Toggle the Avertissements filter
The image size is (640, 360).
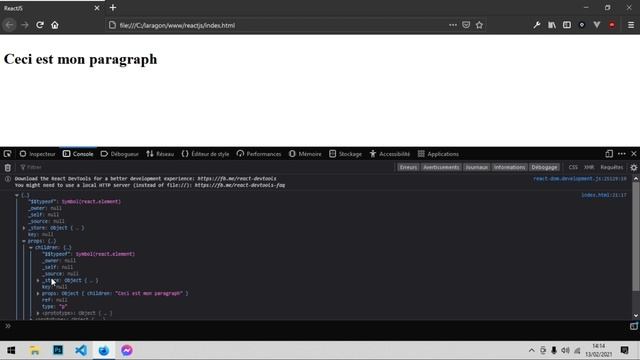tap(441, 167)
